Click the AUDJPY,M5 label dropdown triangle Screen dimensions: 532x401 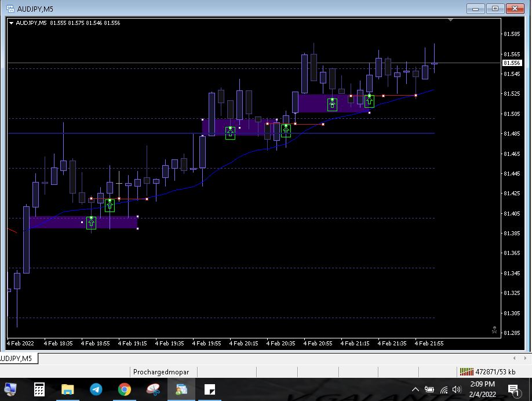click(12, 23)
